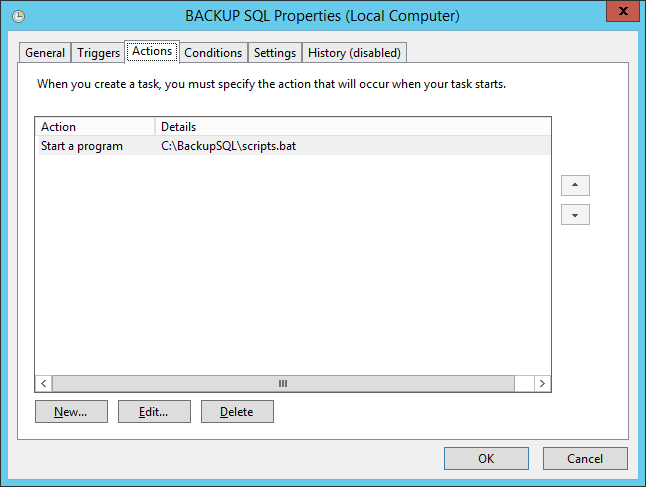Click the horizontal scrollbar thumb

coord(283,383)
